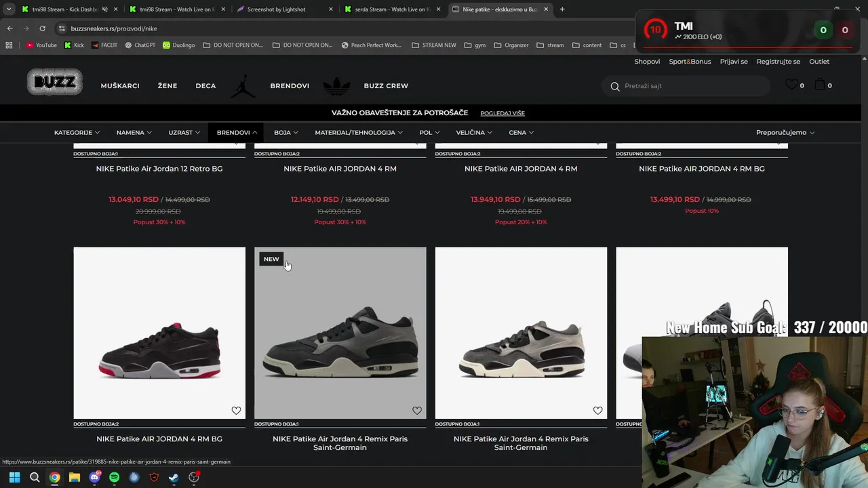Expand the UZRAST filter

click(184, 132)
